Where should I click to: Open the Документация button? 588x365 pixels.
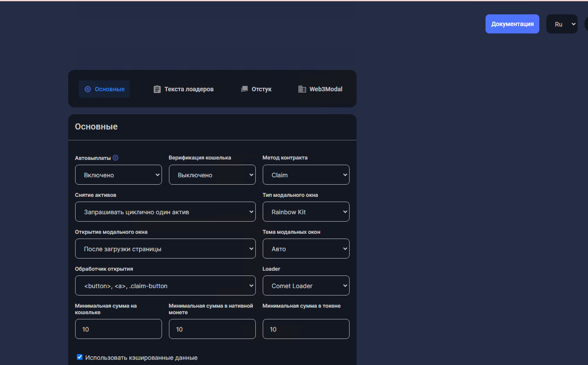512,24
